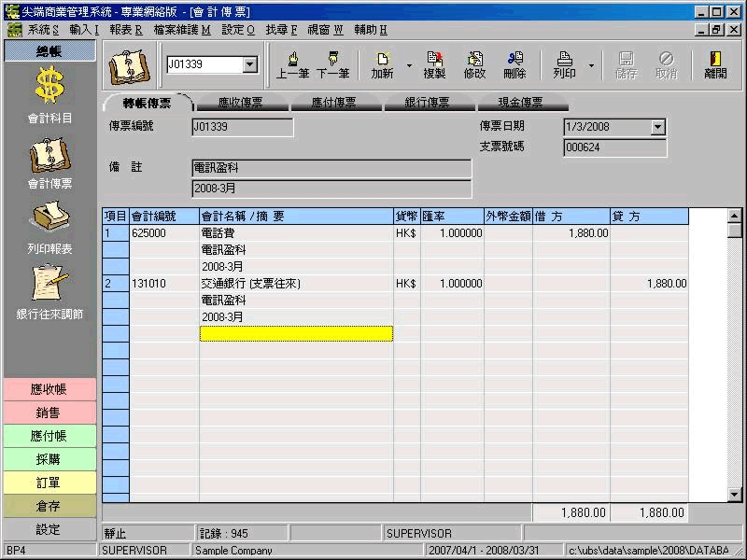Click the 倉存 module button
Viewport: 747px width, 560px height.
(49, 506)
